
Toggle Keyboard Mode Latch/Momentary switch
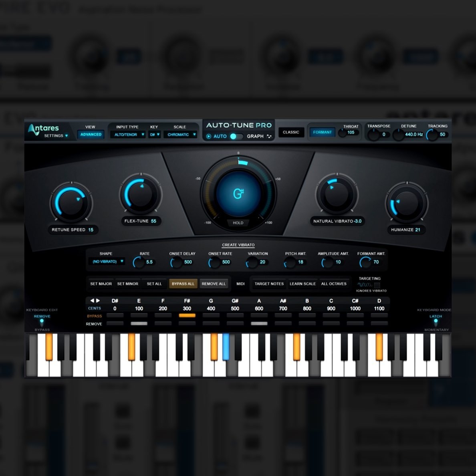436,322
